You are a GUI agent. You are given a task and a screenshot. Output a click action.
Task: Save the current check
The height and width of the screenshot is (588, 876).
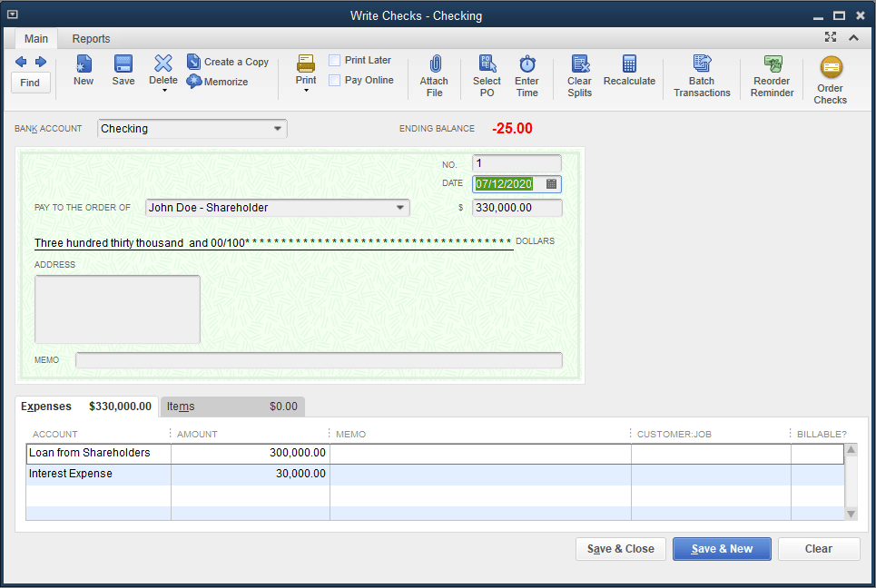coord(123,73)
